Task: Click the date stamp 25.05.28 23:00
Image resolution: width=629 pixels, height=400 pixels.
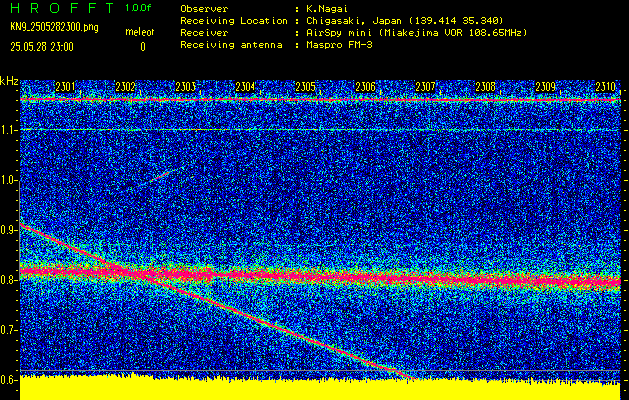Action: (42, 47)
